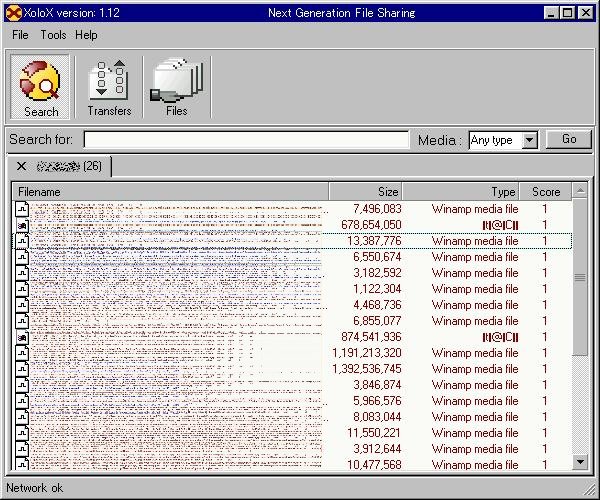Screen dimensions: 600x500
Task: Open the File menu
Action: point(20,35)
